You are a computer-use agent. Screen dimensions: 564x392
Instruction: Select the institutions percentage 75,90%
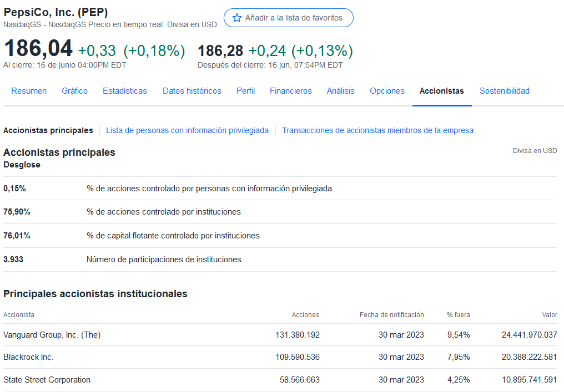coord(17,212)
